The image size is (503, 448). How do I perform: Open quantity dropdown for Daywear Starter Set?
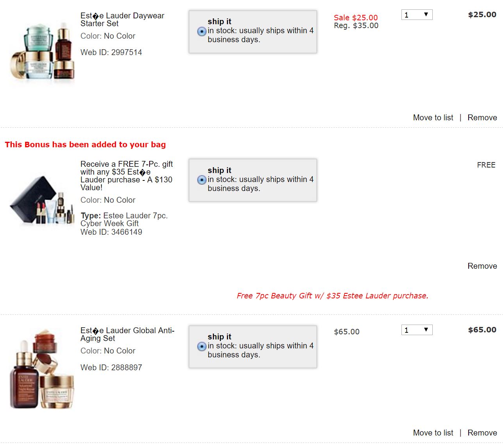pyautogui.click(x=417, y=15)
